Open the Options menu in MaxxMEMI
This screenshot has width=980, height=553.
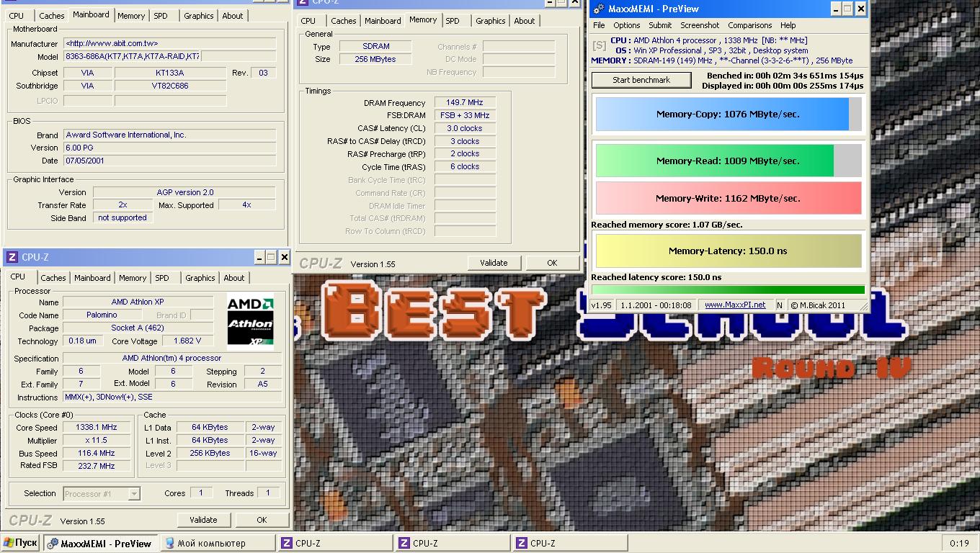627,25
